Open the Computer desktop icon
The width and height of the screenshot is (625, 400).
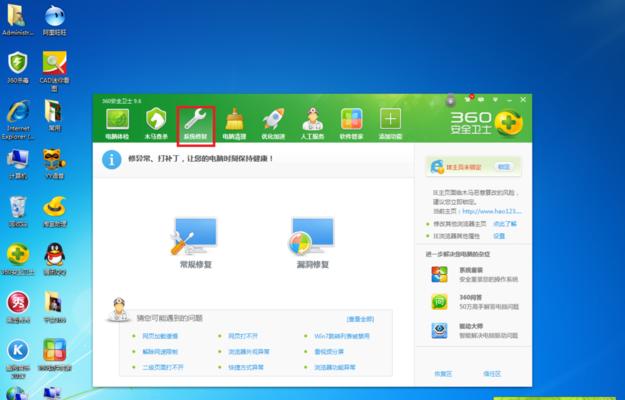coord(18,163)
